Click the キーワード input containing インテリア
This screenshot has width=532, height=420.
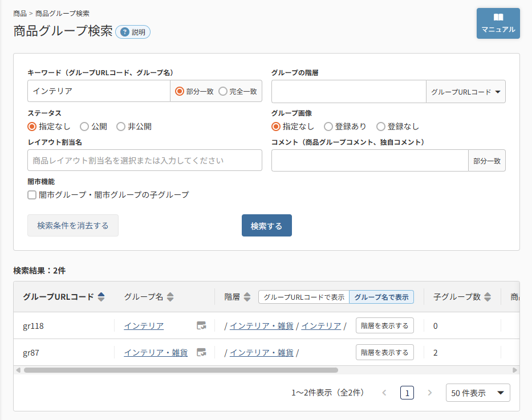coord(99,91)
